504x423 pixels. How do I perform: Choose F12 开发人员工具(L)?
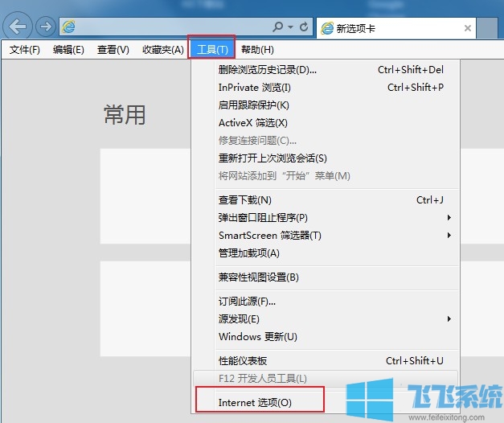(326, 379)
